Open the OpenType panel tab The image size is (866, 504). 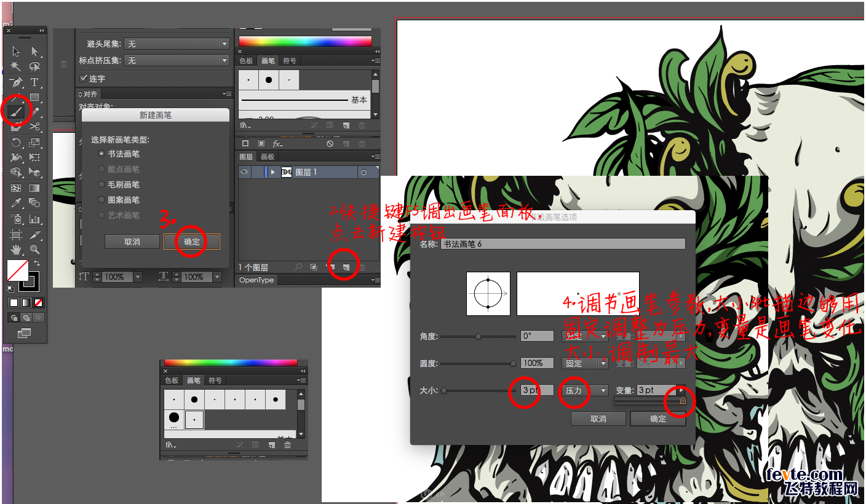point(256,280)
